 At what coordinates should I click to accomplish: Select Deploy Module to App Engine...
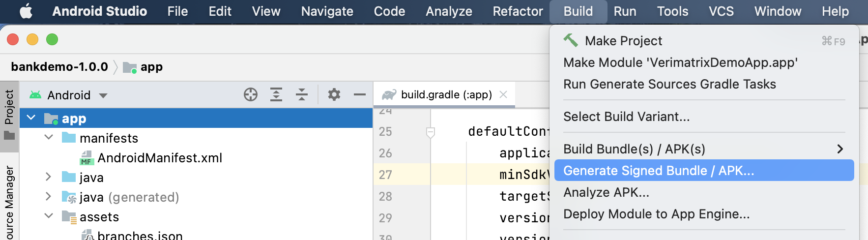click(704, 214)
